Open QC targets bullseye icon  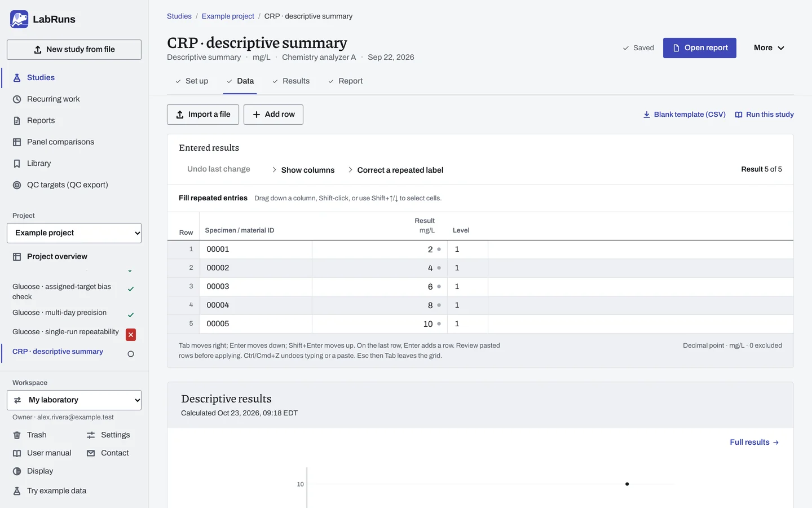pyautogui.click(x=17, y=185)
